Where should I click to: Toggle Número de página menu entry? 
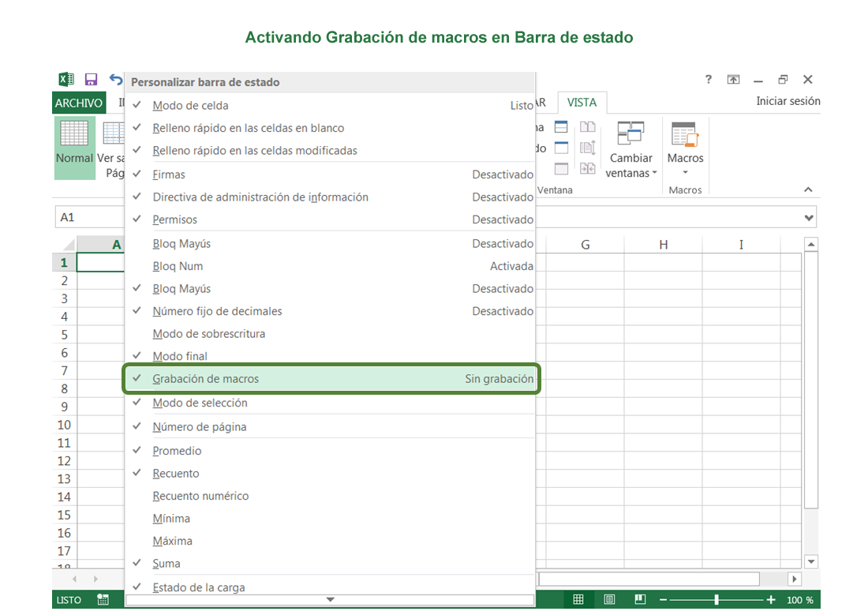point(330,426)
